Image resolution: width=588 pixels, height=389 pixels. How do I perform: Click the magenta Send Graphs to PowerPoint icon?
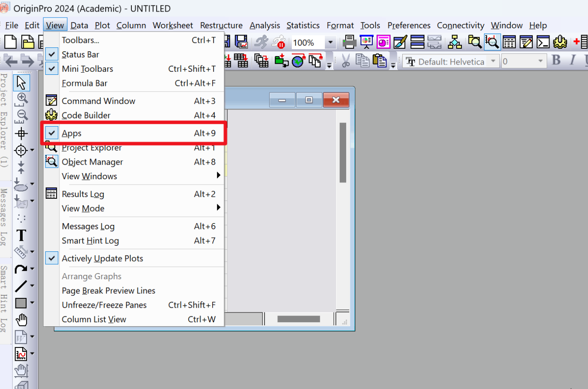383,42
